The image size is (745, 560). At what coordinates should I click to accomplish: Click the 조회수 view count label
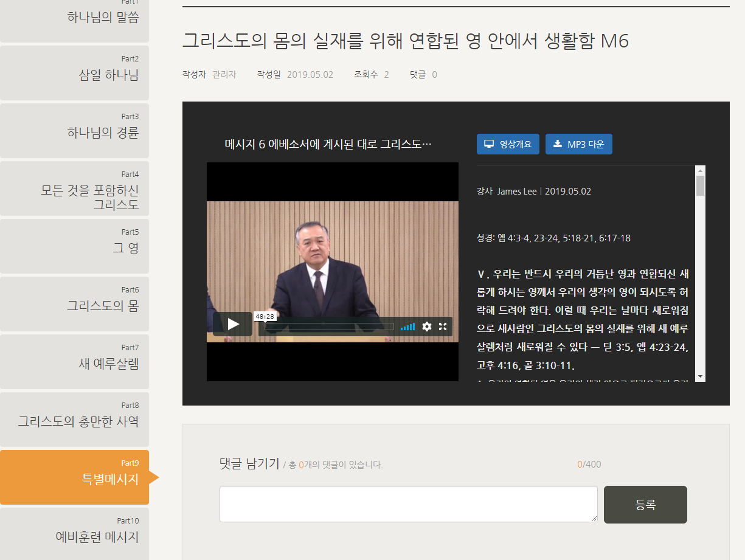[366, 75]
